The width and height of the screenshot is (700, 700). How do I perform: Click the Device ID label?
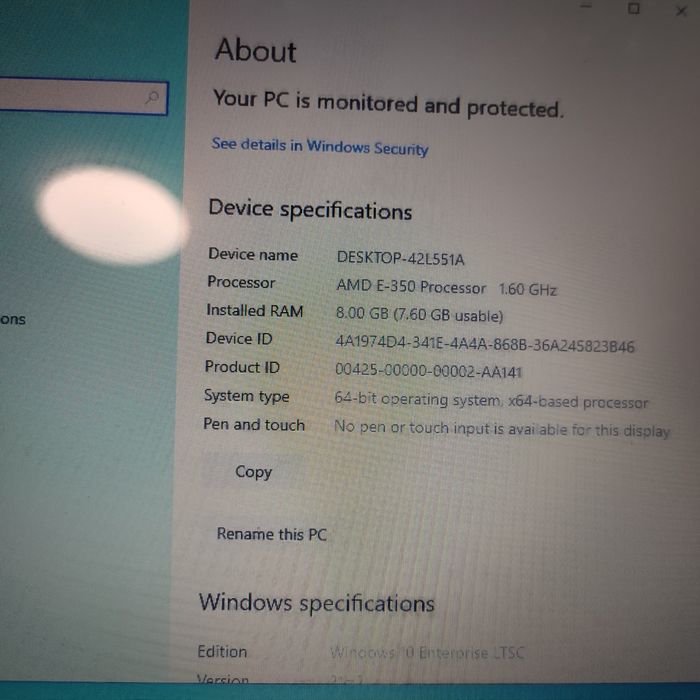tap(239, 338)
